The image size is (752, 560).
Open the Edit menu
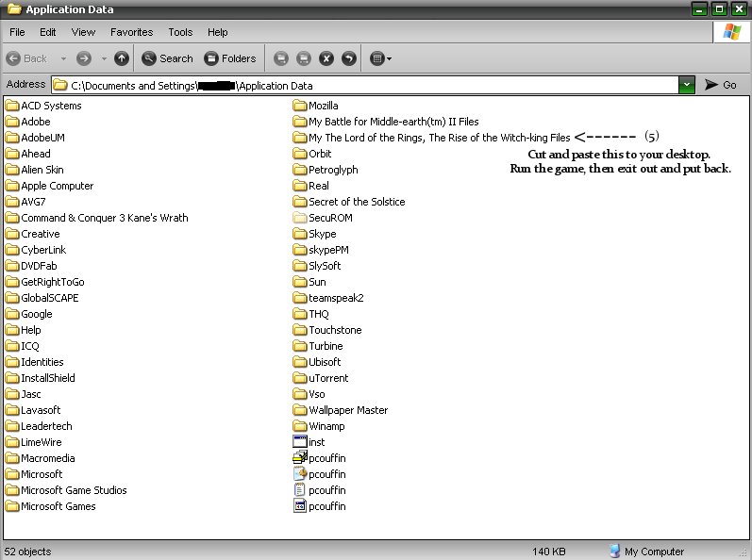pos(47,32)
